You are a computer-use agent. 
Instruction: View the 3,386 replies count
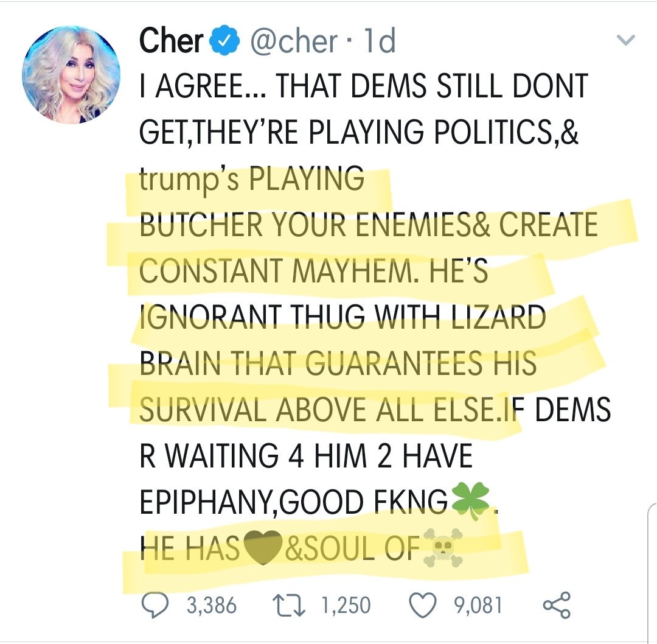tap(212, 606)
